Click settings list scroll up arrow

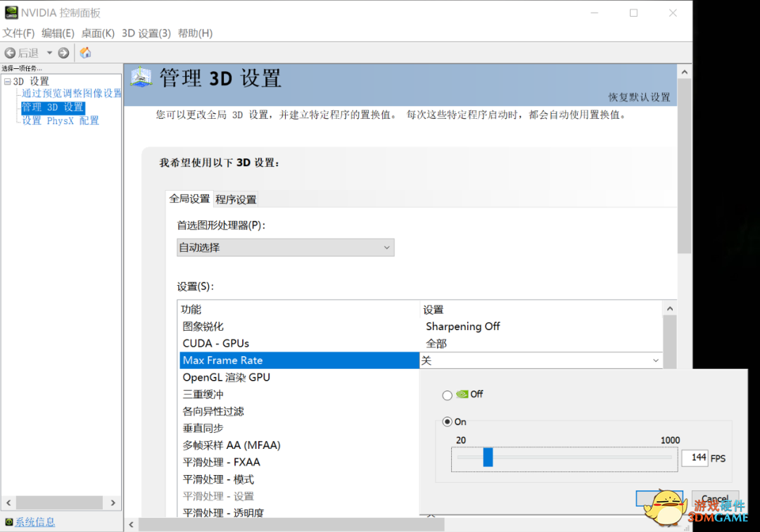(x=670, y=309)
